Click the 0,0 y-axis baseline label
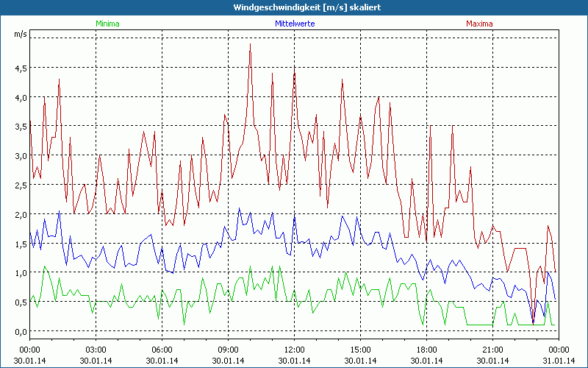Image resolution: width=588 pixels, height=368 pixels. click(21, 331)
